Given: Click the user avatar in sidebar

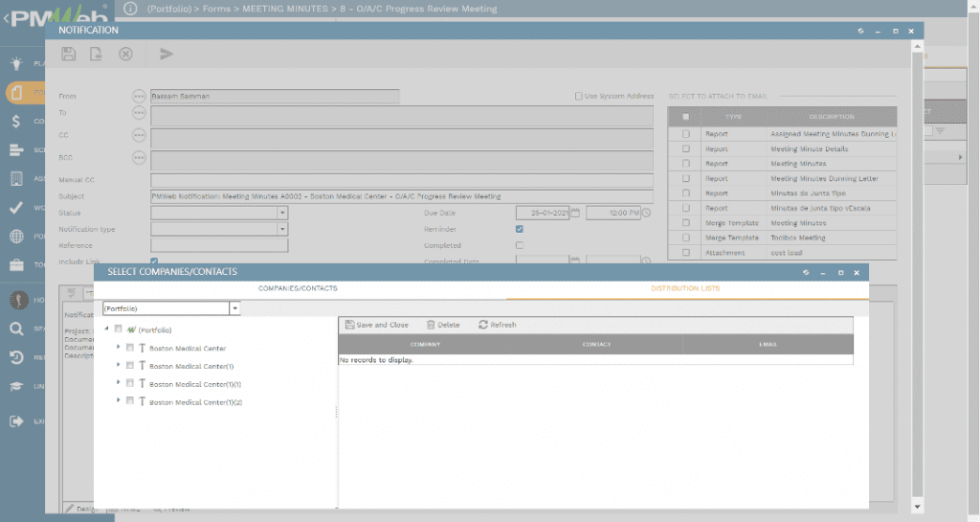Looking at the screenshot, I should pyautogui.click(x=19, y=300).
